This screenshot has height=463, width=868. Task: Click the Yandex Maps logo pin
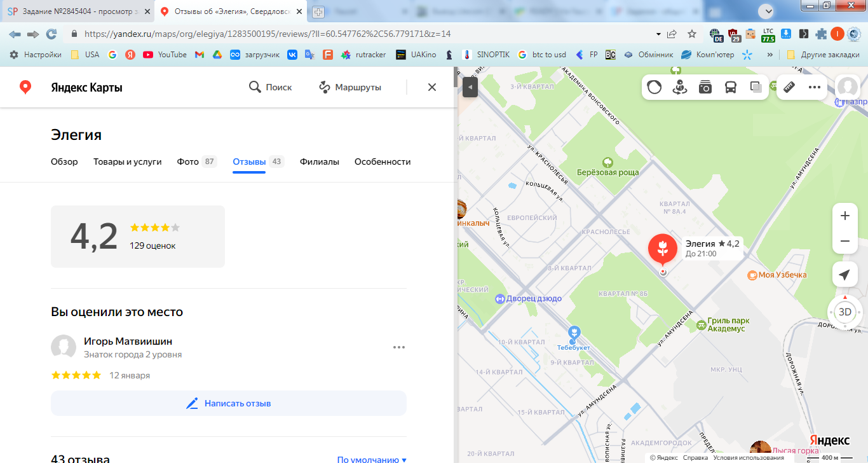25,87
